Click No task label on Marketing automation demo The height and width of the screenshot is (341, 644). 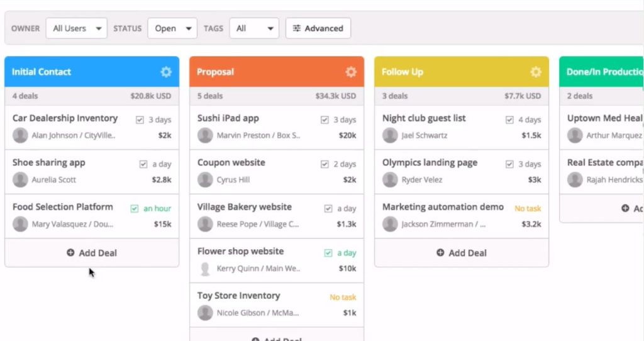click(528, 208)
